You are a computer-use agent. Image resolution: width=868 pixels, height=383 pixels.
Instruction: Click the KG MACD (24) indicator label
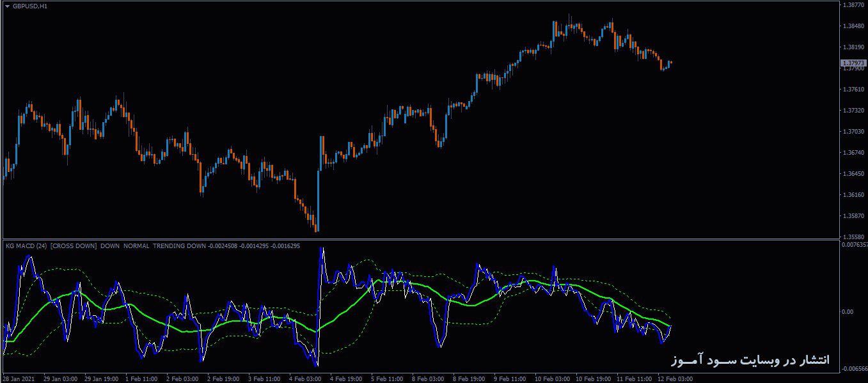(26, 246)
